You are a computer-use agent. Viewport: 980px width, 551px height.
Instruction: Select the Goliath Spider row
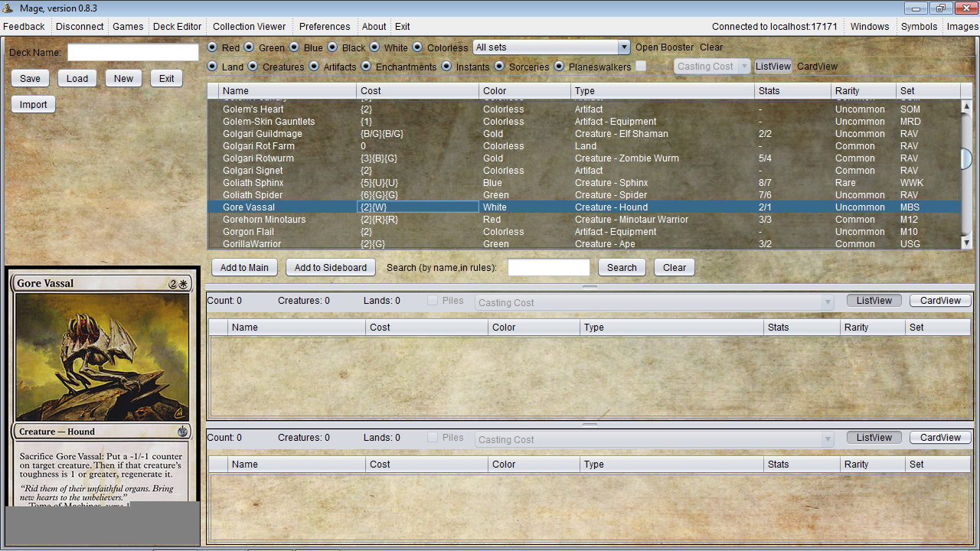coord(584,195)
